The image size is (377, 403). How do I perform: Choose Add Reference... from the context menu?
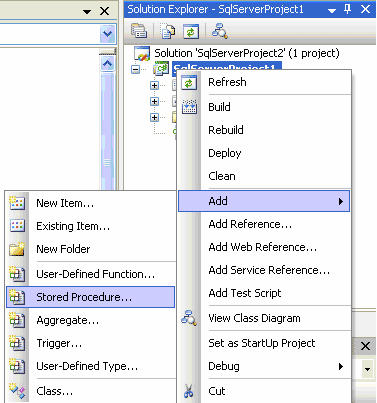click(x=263, y=224)
